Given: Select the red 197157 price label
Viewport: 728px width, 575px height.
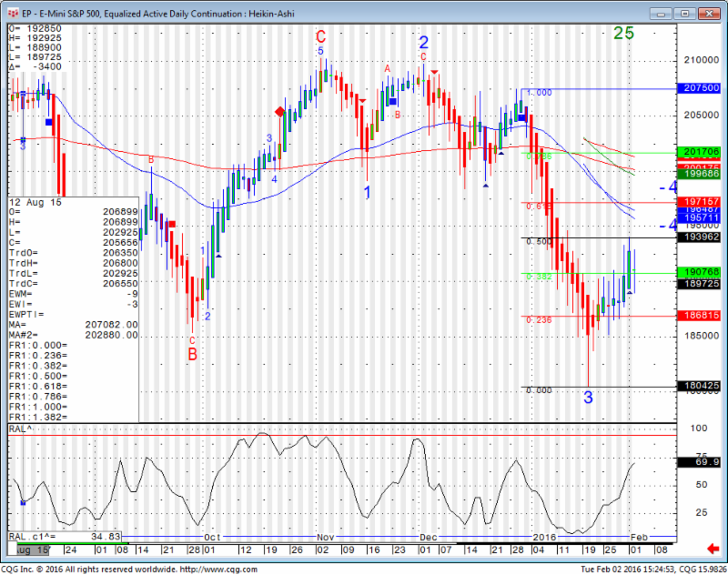Looking at the screenshot, I should point(699,201).
